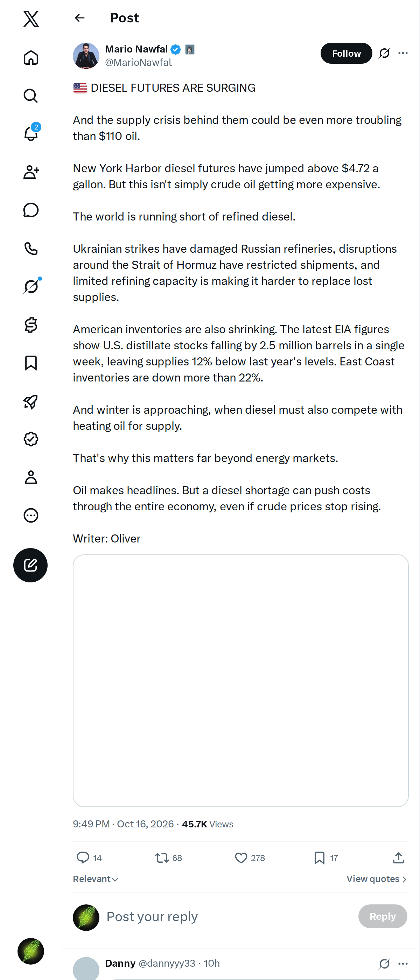The width and height of the screenshot is (420, 980).
Task: Open sidebar Bookmarks
Action: coord(31,363)
